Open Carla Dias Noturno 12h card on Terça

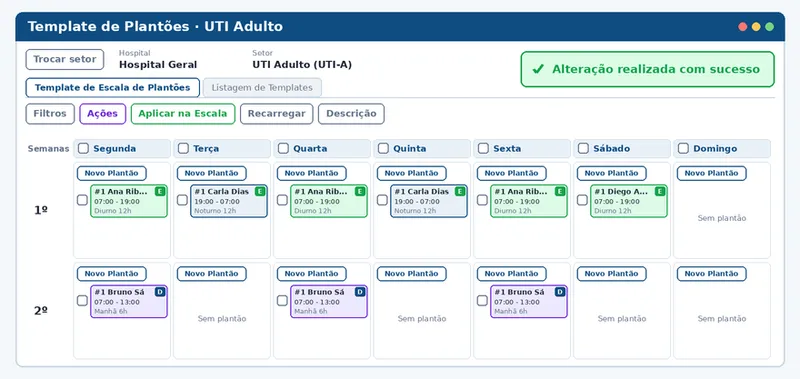[229, 201]
